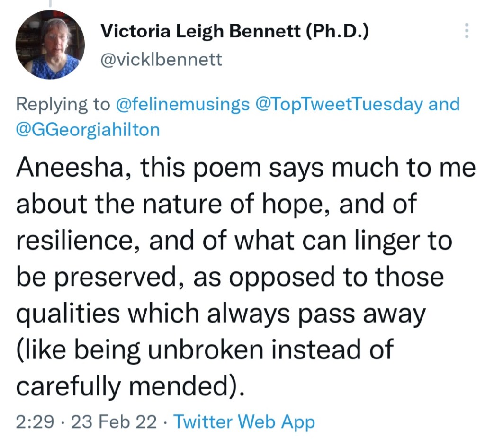
Task: Open the Twitter Web App source link
Action: (x=244, y=421)
